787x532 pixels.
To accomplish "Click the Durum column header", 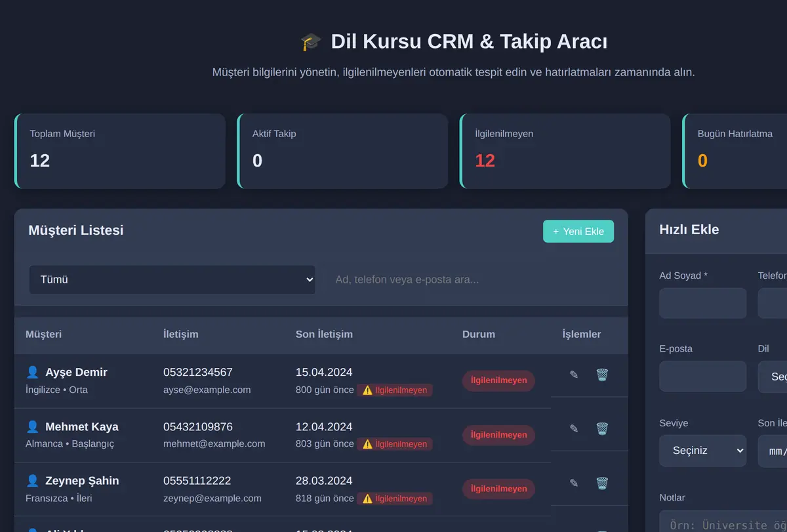I will click(479, 334).
